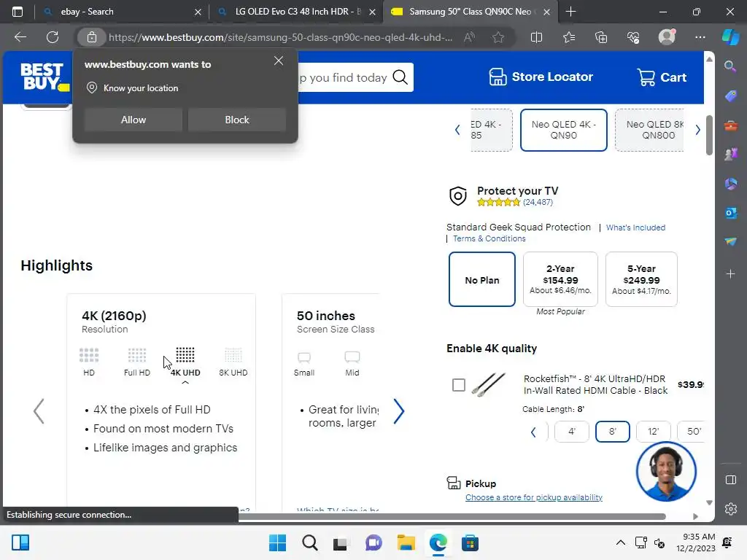The width and height of the screenshot is (747, 560).
Task: Choose the 50' cable length
Action: (x=691, y=432)
